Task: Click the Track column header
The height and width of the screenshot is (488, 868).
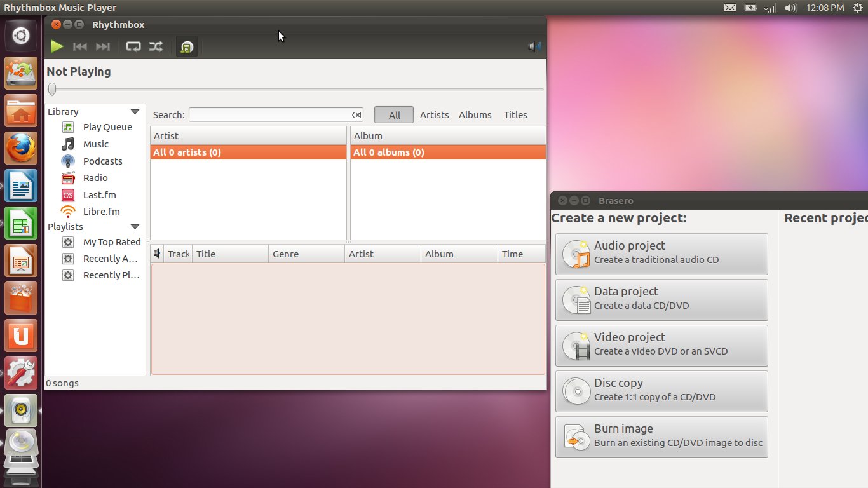Action: click(178, 254)
